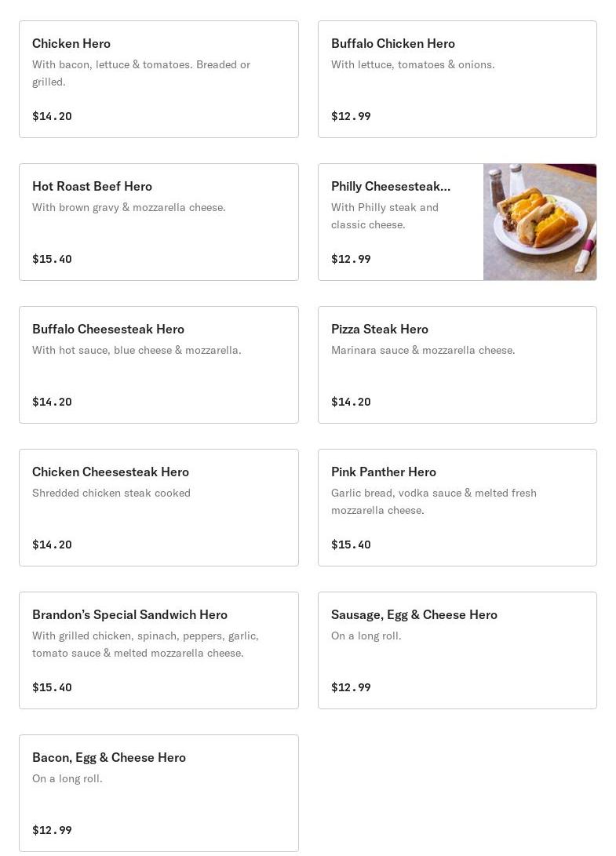Click the Pizza Steak Hero marinara description
Viewport: 616px width, 856px height.
coord(423,350)
